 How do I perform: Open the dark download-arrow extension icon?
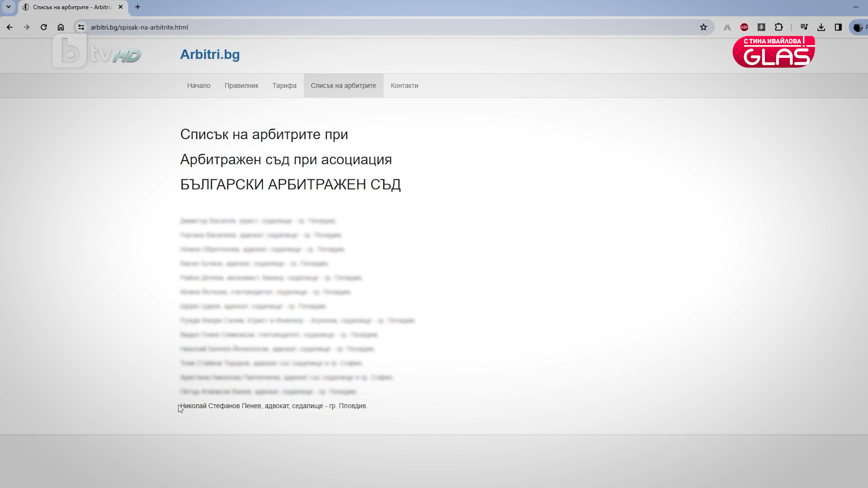click(x=761, y=27)
